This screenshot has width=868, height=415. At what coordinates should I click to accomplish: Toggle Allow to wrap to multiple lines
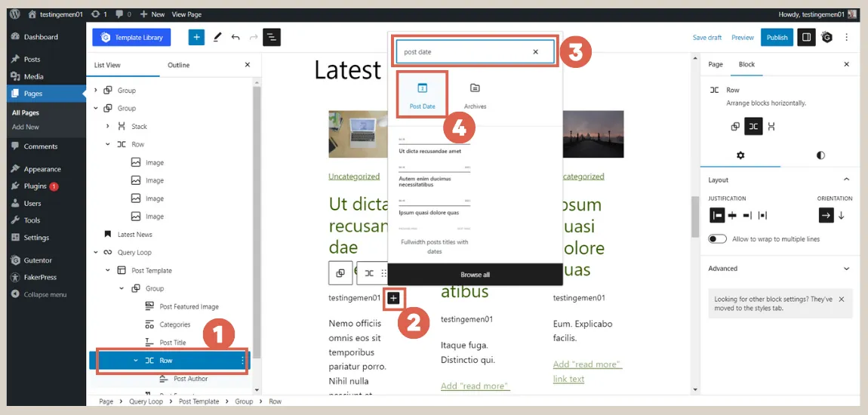pos(718,239)
